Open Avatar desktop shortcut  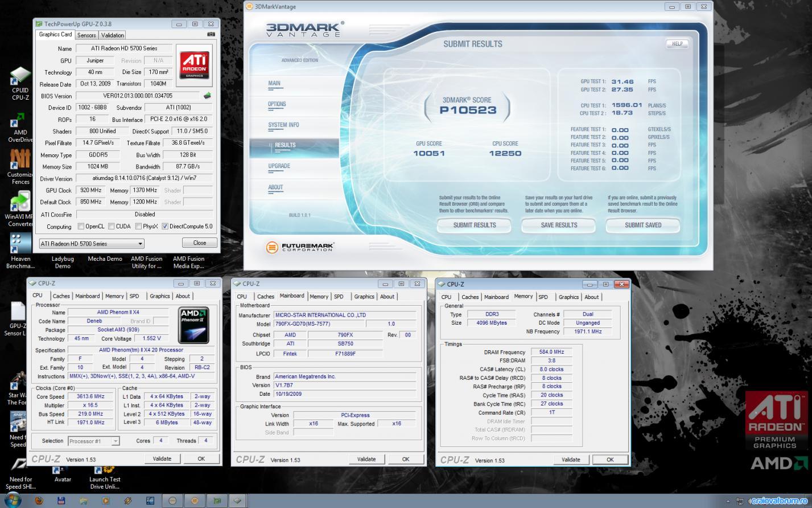click(63, 473)
